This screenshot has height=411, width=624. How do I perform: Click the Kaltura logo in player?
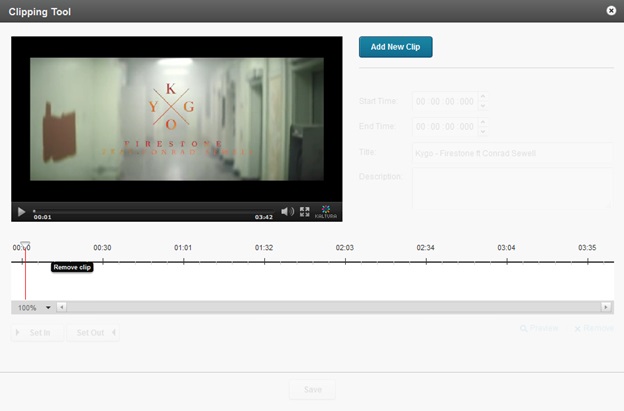[326, 212]
